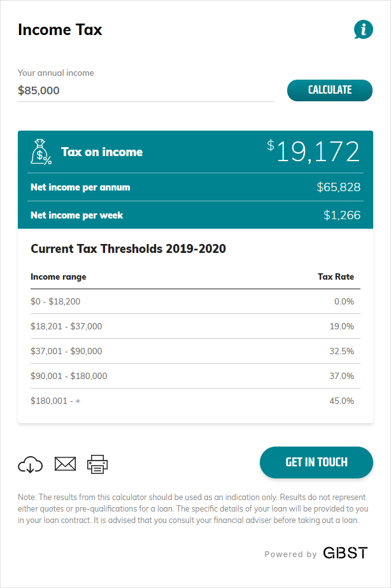Select the download arrow inside the cloud

pyautogui.click(x=30, y=464)
